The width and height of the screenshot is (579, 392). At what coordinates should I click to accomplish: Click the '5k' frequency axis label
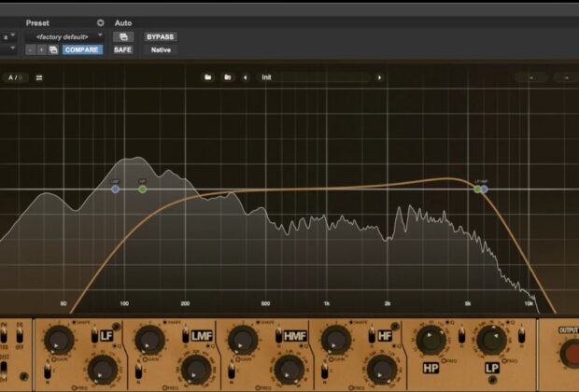(468, 303)
